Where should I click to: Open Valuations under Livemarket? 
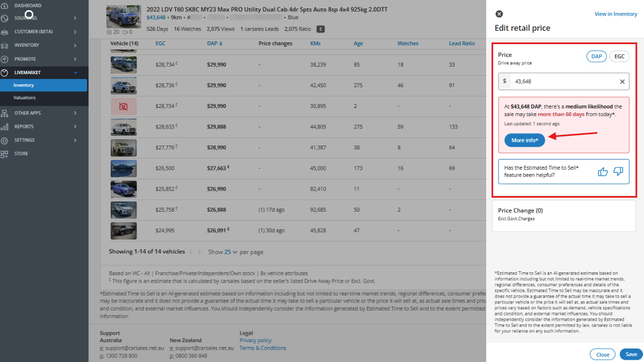25,98
